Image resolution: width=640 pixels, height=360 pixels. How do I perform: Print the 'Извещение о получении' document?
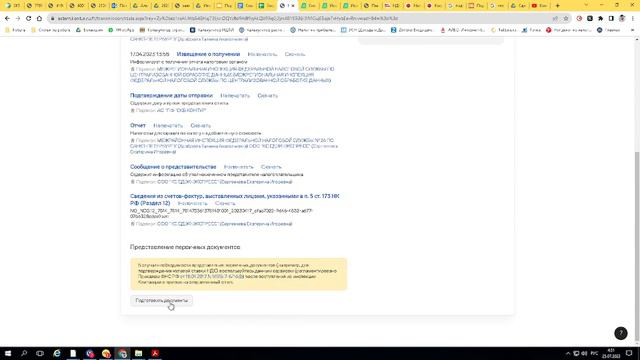[x=262, y=54]
